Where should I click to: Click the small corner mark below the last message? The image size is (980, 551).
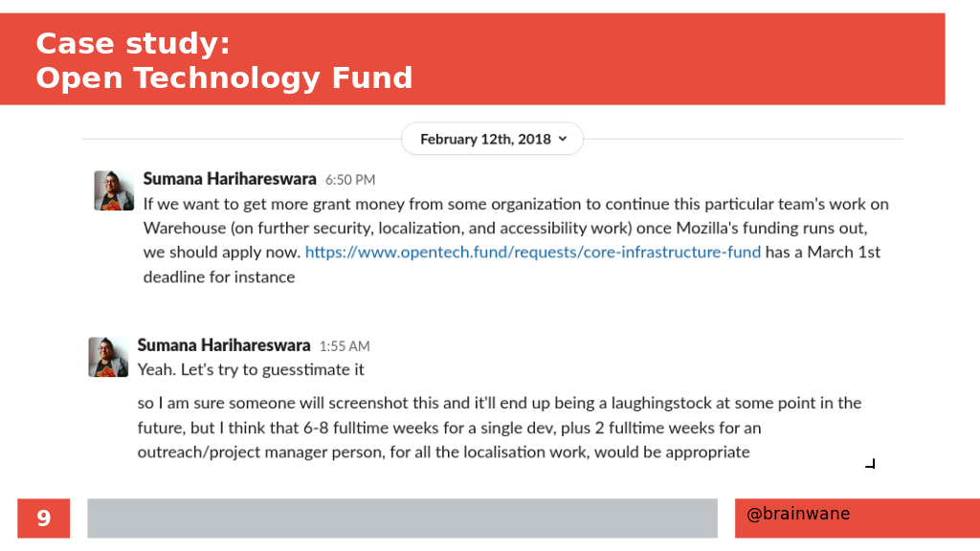point(870,464)
